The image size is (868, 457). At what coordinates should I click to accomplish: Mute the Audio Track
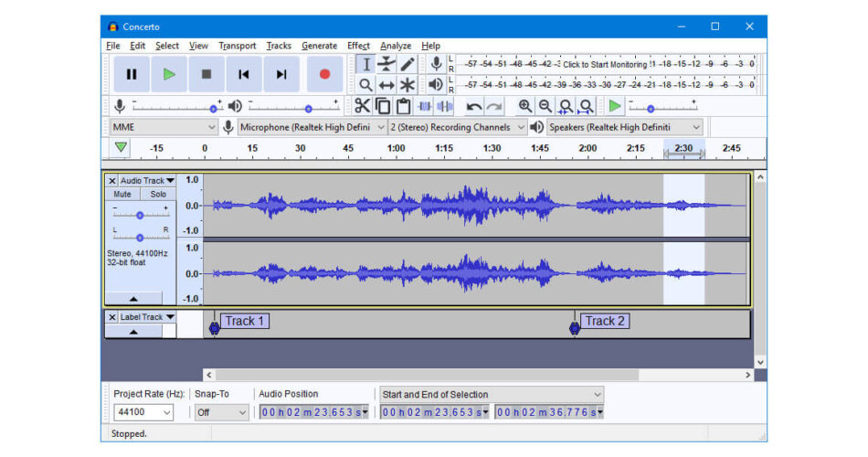[x=122, y=195]
